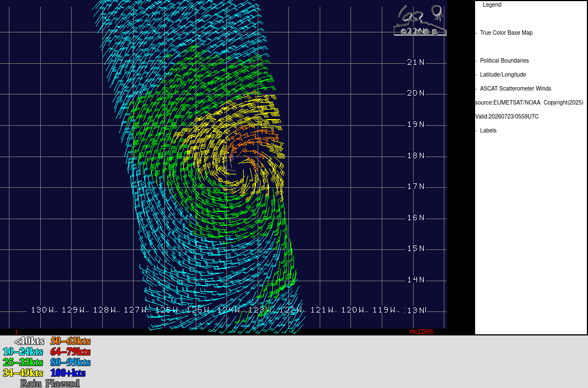Click the 13 N latitude label
The image size is (588, 388).
tap(416, 310)
